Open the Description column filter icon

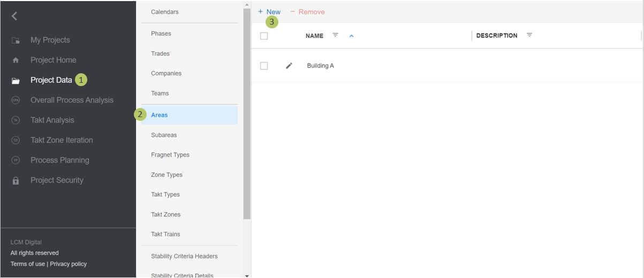tap(529, 35)
